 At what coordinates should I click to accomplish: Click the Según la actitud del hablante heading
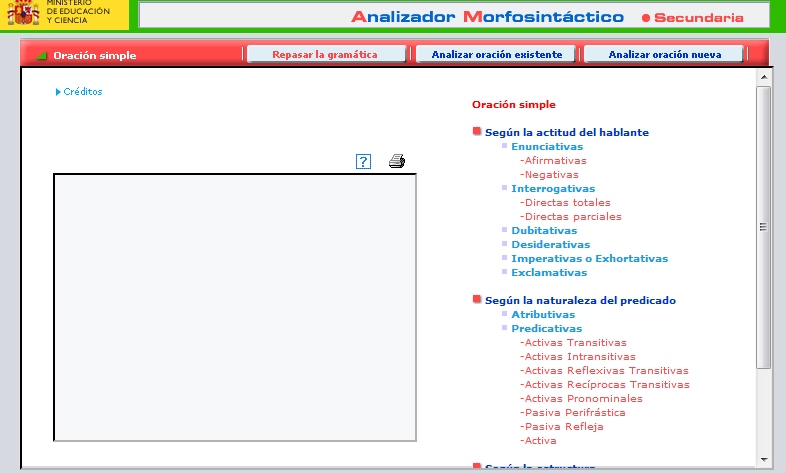coord(566,132)
